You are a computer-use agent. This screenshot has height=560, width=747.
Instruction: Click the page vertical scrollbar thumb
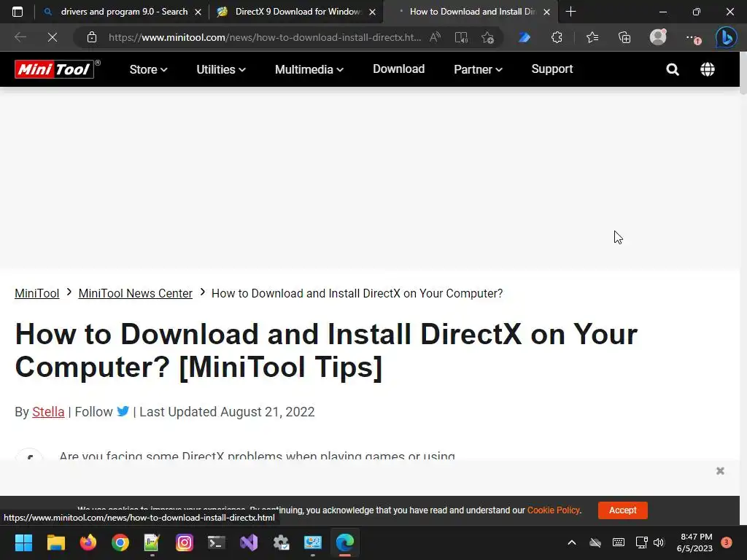click(743, 74)
